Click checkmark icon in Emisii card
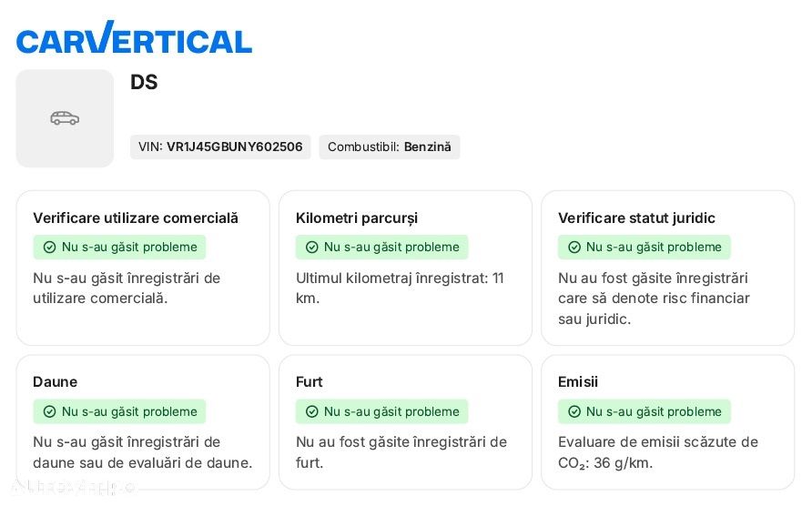The height and width of the screenshot is (506, 812). coord(574,411)
